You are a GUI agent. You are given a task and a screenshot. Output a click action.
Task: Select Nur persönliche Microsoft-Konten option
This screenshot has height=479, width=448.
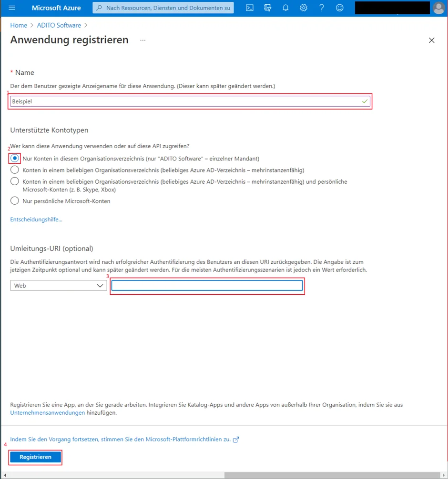click(x=14, y=201)
